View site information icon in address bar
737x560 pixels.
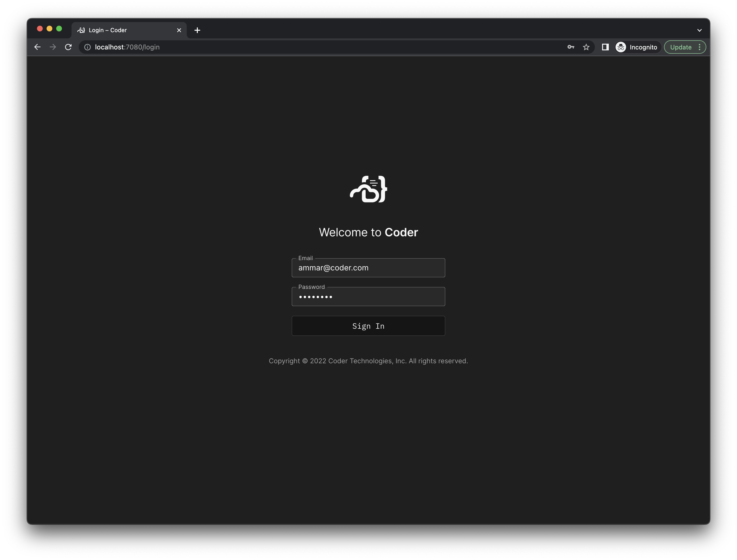coord(87,47)
